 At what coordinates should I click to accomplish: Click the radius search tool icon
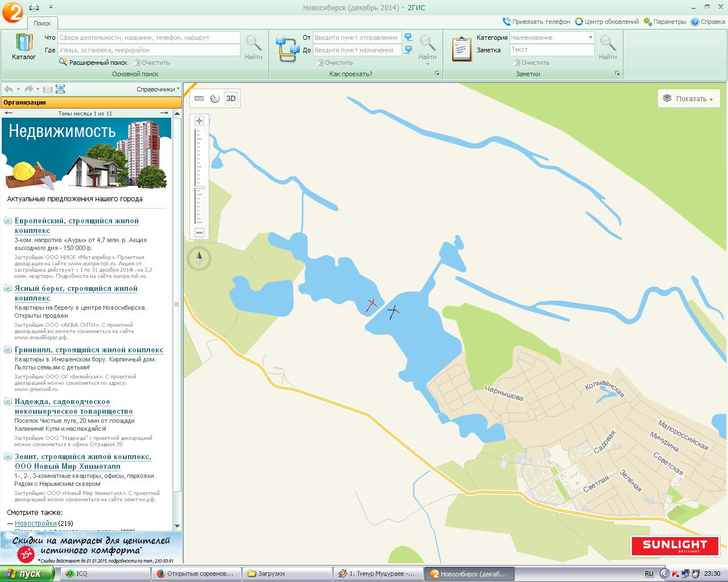(214, 98)
